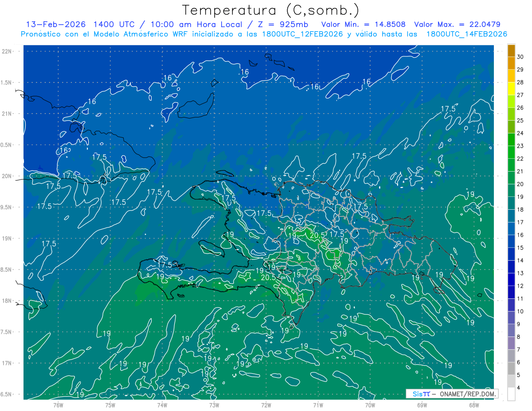Screen dimensions: 532x411
Task: Click the "71W" longitude axis label
Action: point(318,405)
